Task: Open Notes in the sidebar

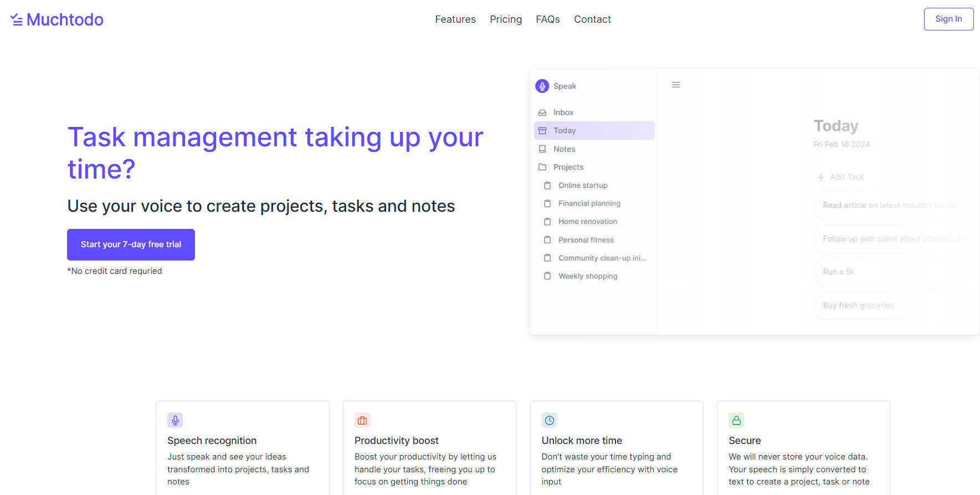Action: pos(564,149)
